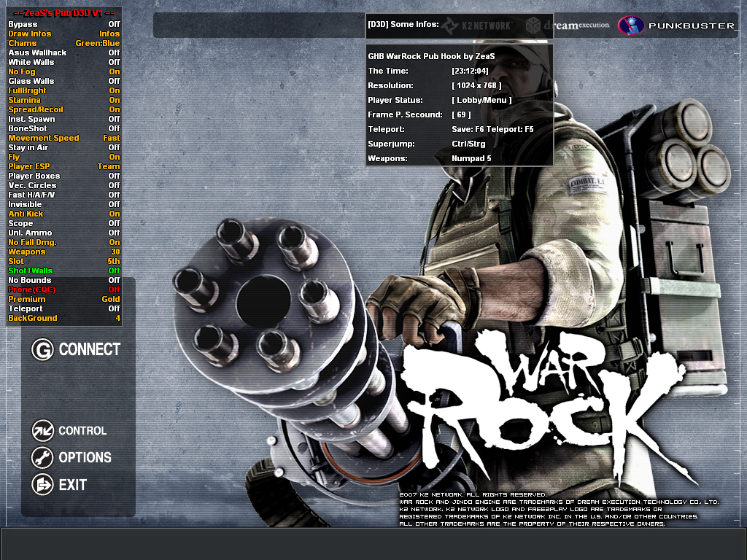Viewport: 747px width, 560px height.
Task: Enable Inst. Spawn
Action: (x=64, y=120)
